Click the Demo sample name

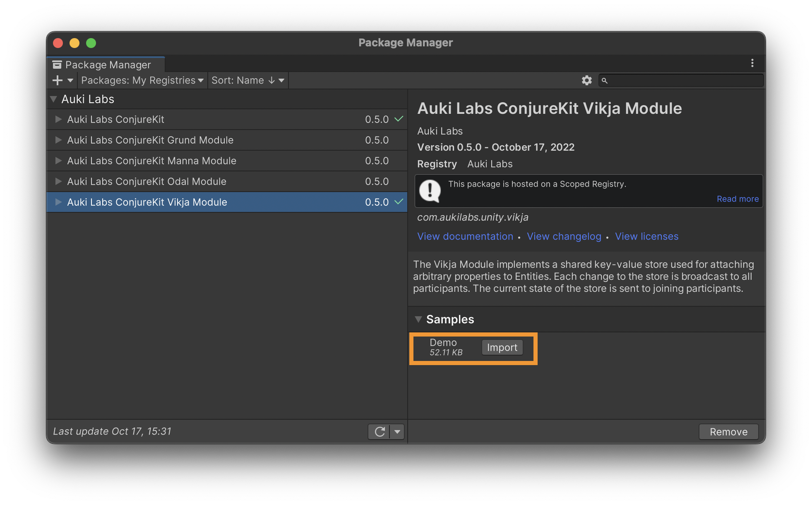click(443, 343)
